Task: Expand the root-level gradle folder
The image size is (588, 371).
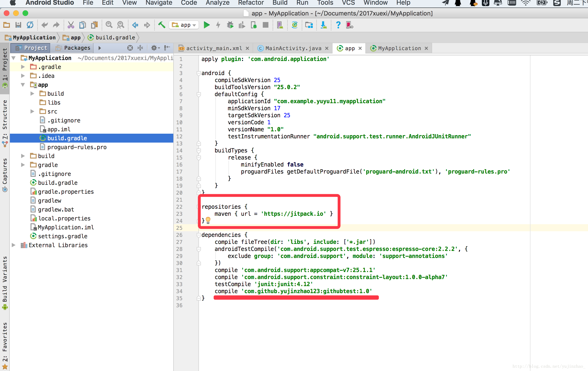Action: pos(23,165)
